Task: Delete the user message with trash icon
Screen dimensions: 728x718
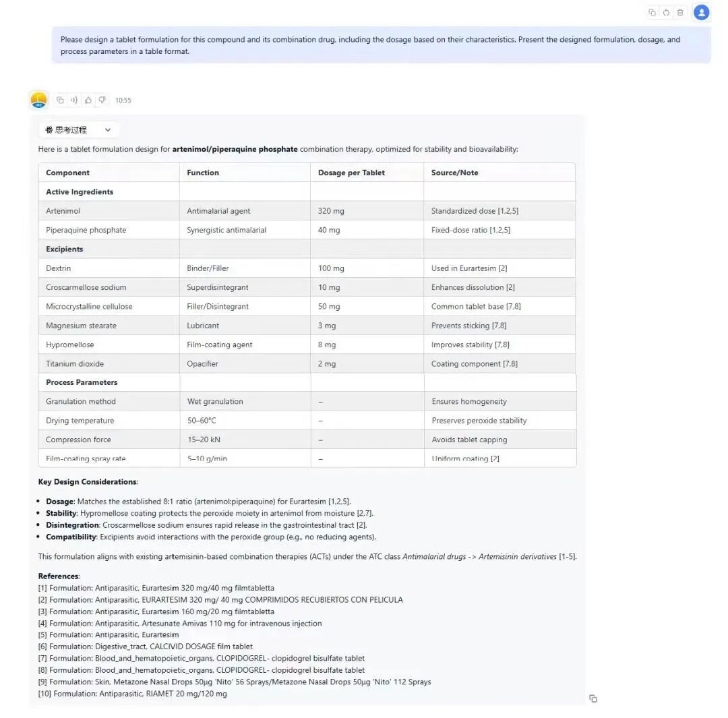Action: click(680, 12)
